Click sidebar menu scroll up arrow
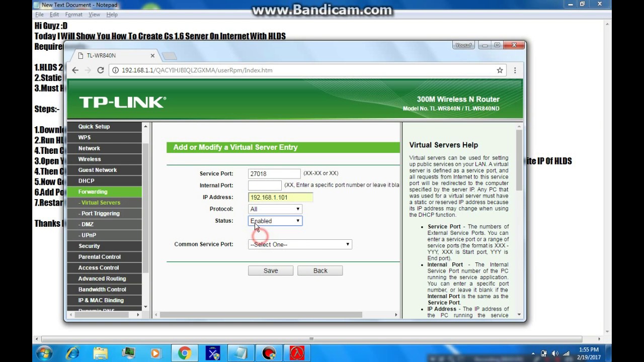 point(145,126)
